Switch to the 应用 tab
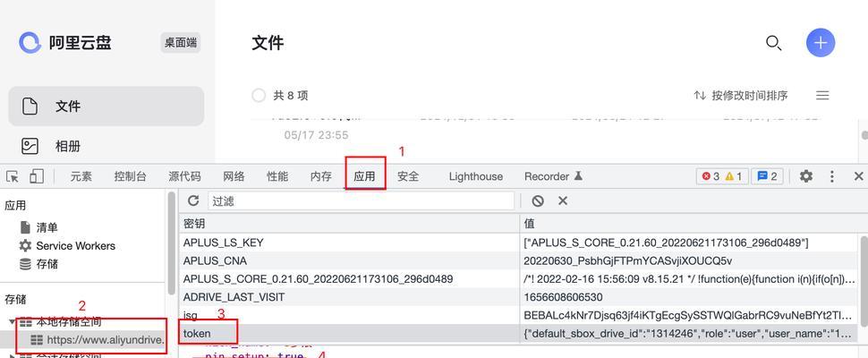 pyautogui.click(x=365, y=176)
